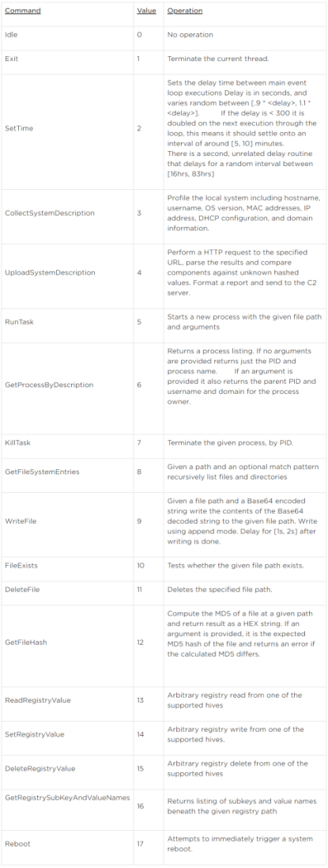
Task: Click the DeleteFile command name
Action: 19,590
